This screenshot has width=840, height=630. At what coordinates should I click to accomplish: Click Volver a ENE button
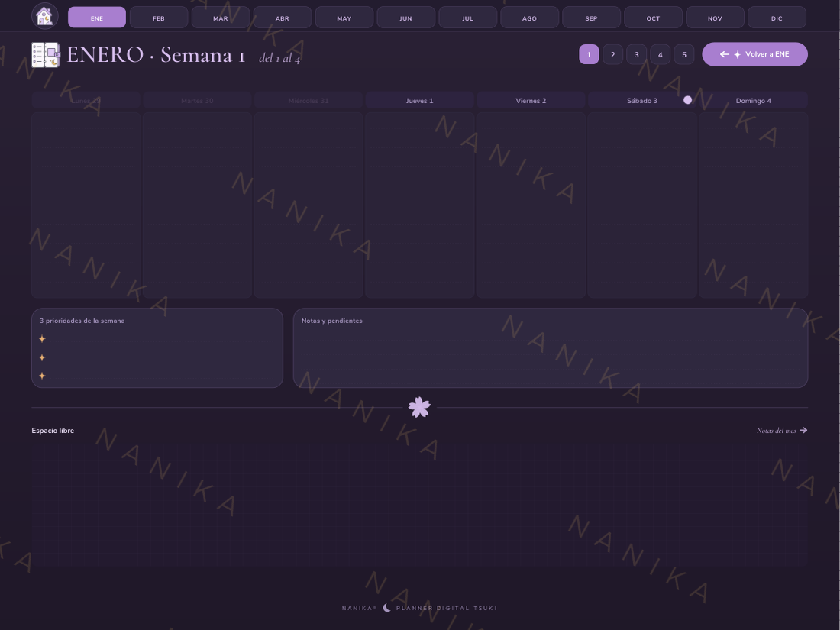pyautogui.click(x=754, y=54)
